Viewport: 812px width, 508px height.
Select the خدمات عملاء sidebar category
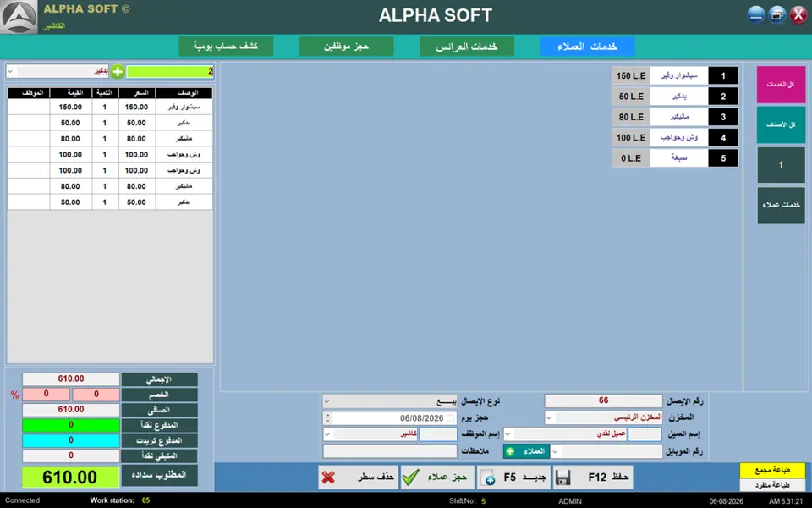(x=781, y=205)
